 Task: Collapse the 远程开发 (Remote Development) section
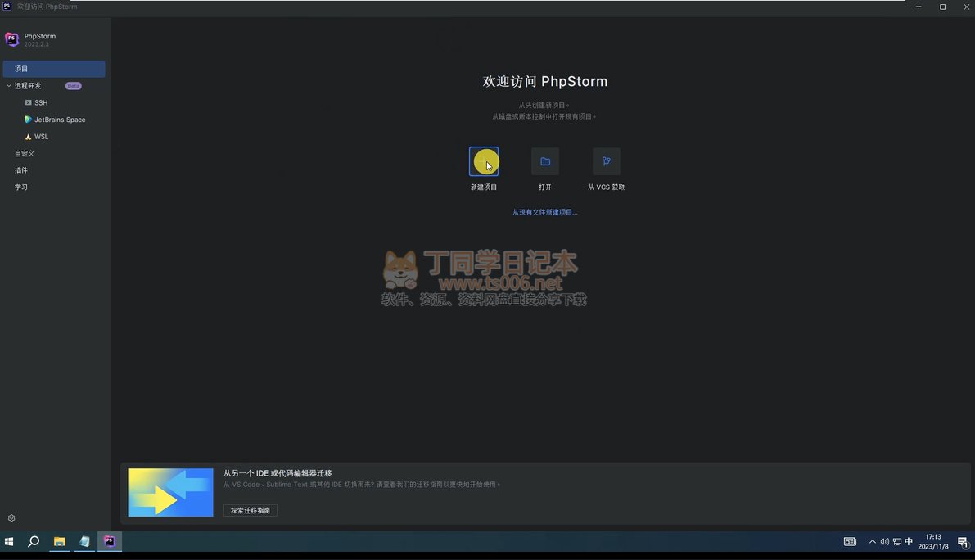[9, 86]
